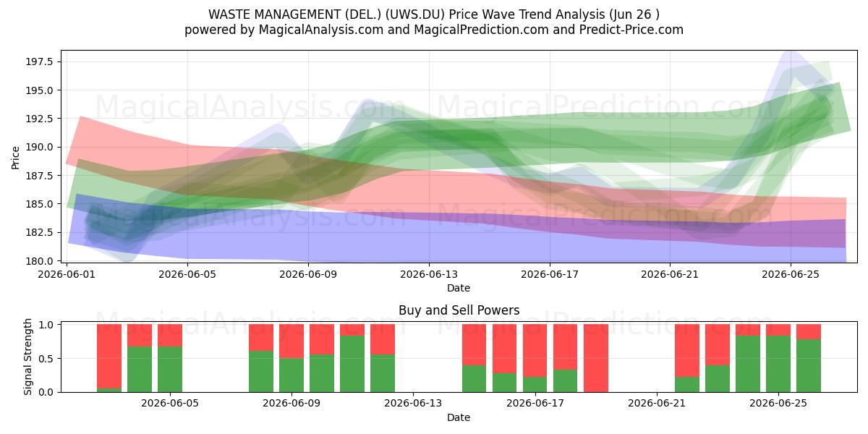This screenshot has height=434, width=868.
Task: Click 2026-06-21 under the Buy and Sell chart
Action: (x=656, y=404)
